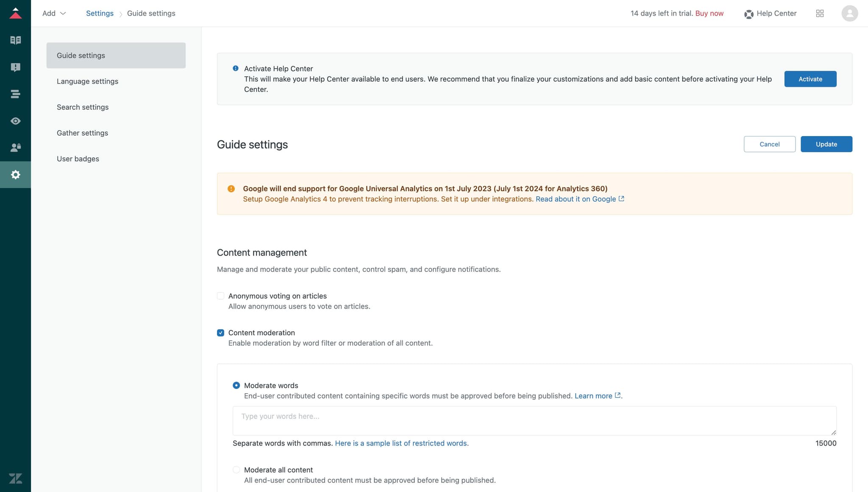Enable Anonymous voting on articles
The height and width of the screenshot is (492, 868).
(220, 295)
